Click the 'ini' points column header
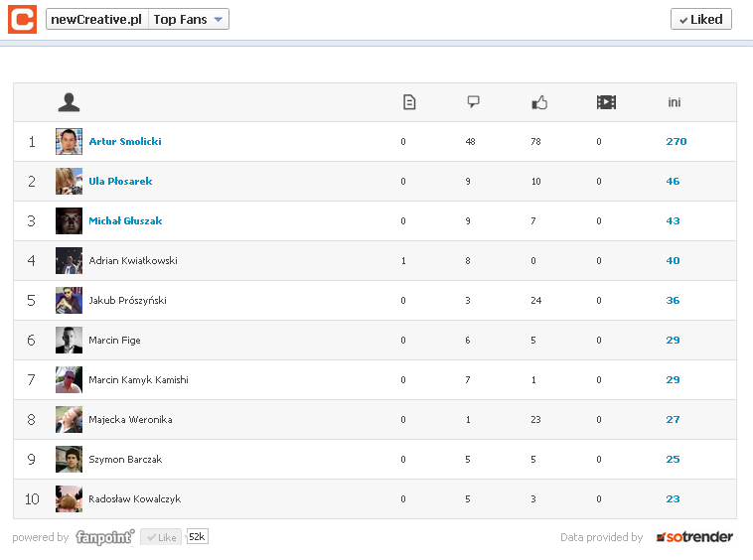Viewport: 753px width, 560px height. click(675, 102)
